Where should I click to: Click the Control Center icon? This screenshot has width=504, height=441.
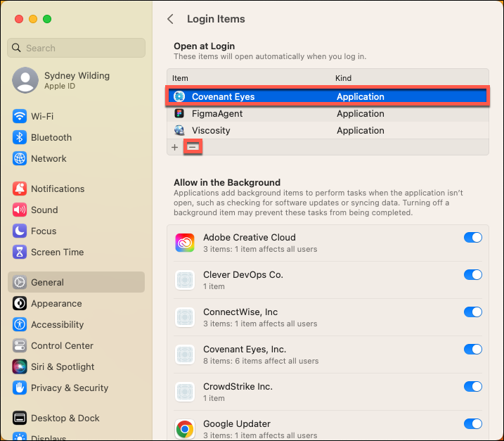pos(20,345)
